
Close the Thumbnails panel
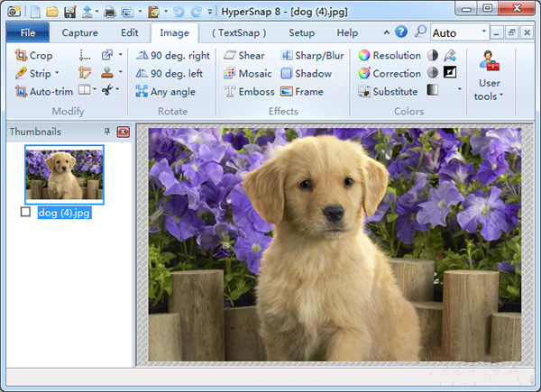[x=123, y=132]
